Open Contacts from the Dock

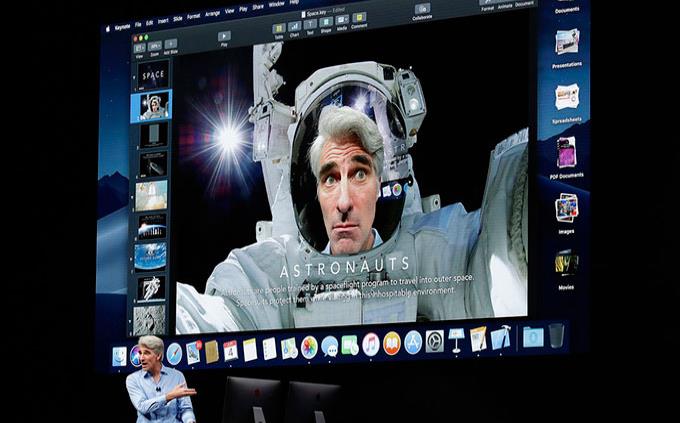[x=212, y=351]
